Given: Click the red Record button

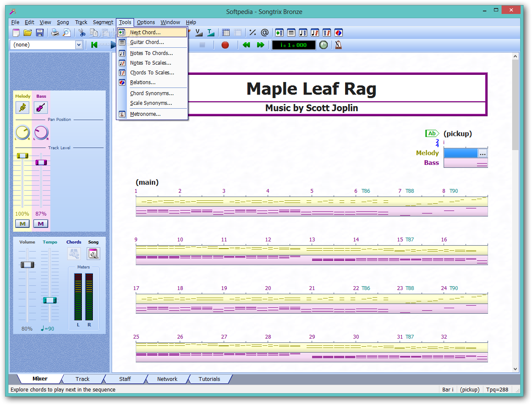Looking at the screenshot, I should 225,45.
